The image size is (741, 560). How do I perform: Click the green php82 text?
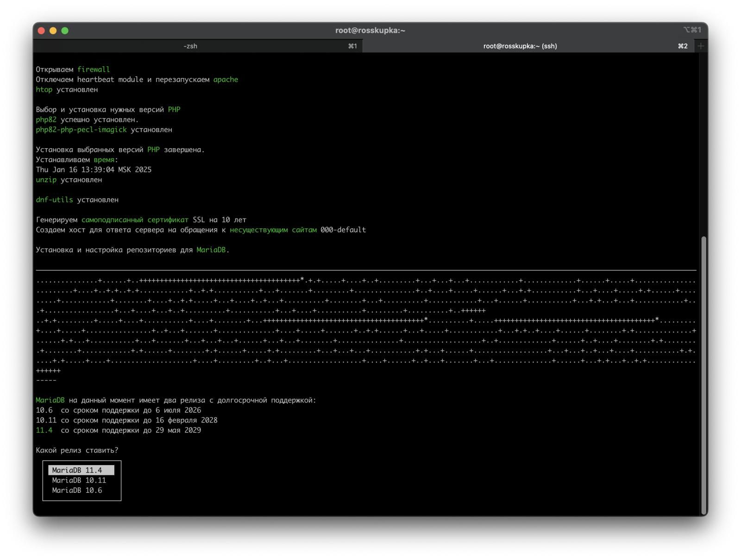[46, 120]
